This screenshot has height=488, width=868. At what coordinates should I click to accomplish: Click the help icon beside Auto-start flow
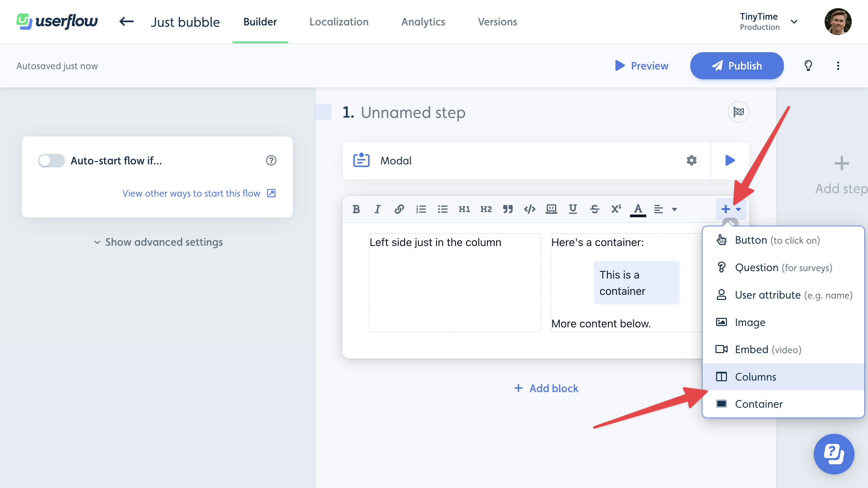pyautogui.click(x=271, y=160)
